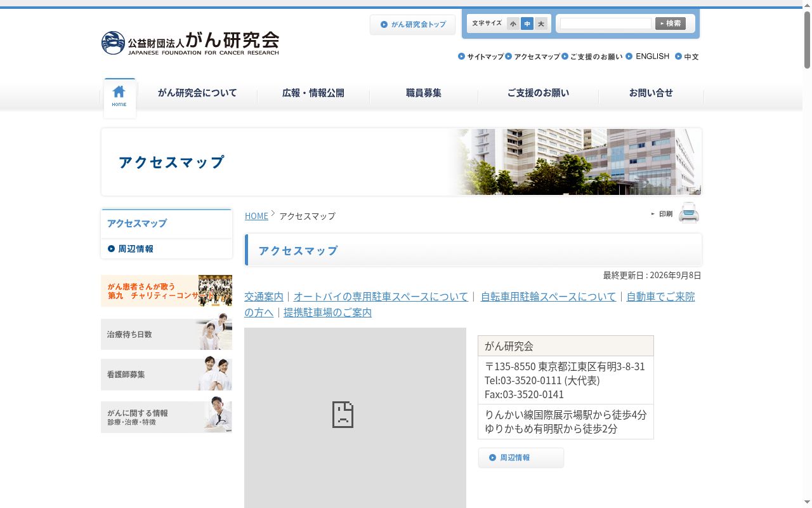812x508 pixels.
Task: Click the がん研究会トップ button
Action: tap(413, 25)
